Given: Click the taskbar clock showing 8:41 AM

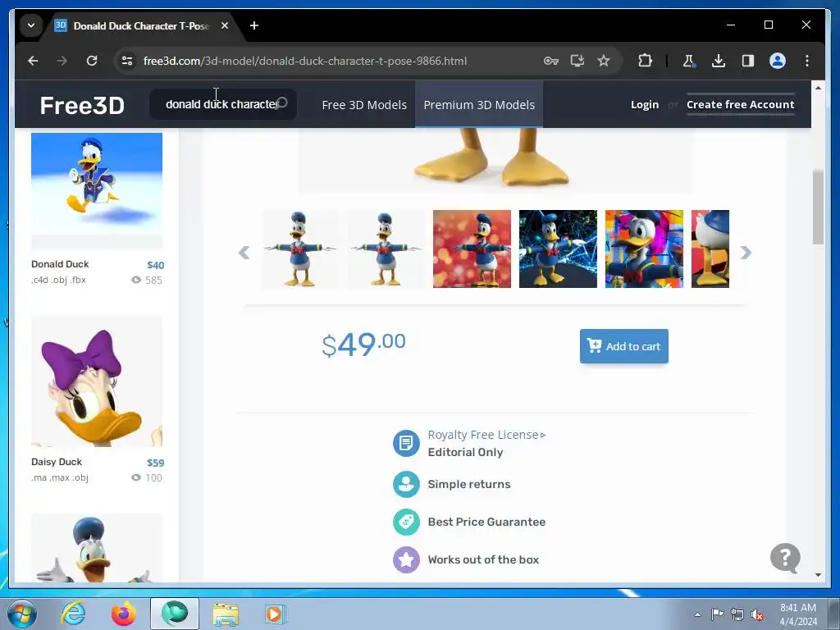Looking at the screenshot, I should coord(798,614).
